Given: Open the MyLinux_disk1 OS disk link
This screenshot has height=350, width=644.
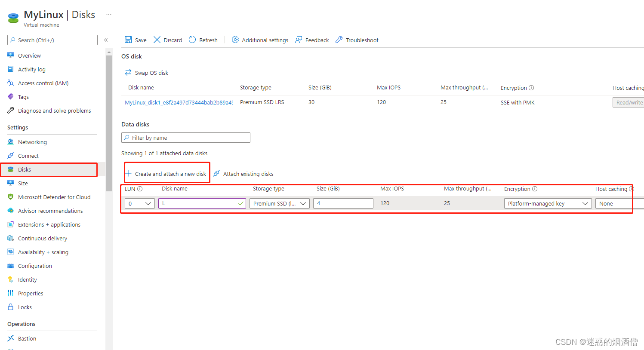Looking at the screenshot, I should (x=179, y=102).
